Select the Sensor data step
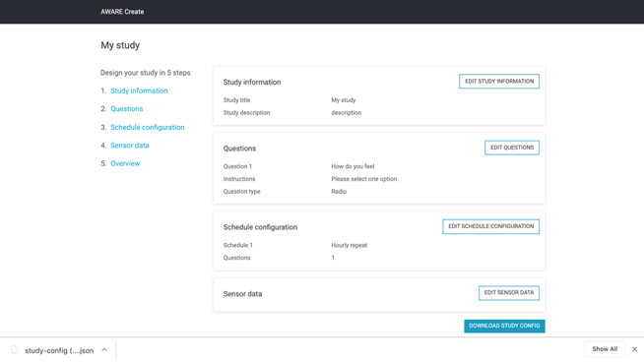 [129, 146]
